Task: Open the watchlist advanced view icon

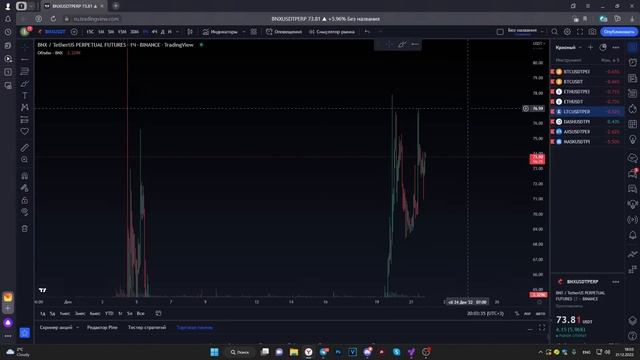Action: click(x=603, y=48)
